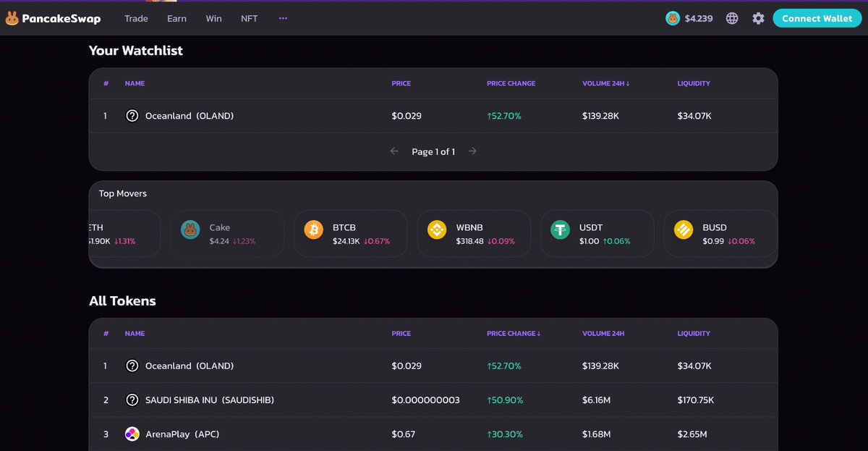Open the WBNB top mover card
The height and width of the screenshot is (451, 868).
tap(474, 234)
